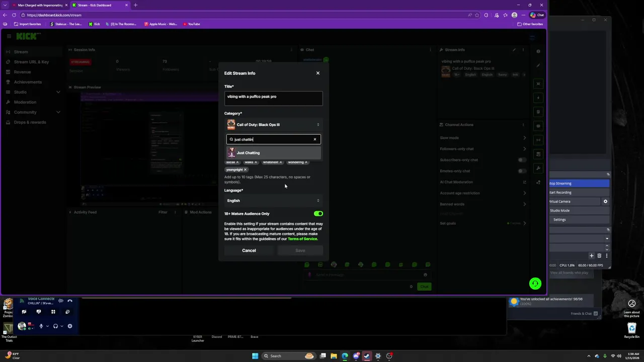The width and height of the screenshot is (644, 362).
Task: Toggle Subscribers-only chat switch
Action: pos(522,160)
